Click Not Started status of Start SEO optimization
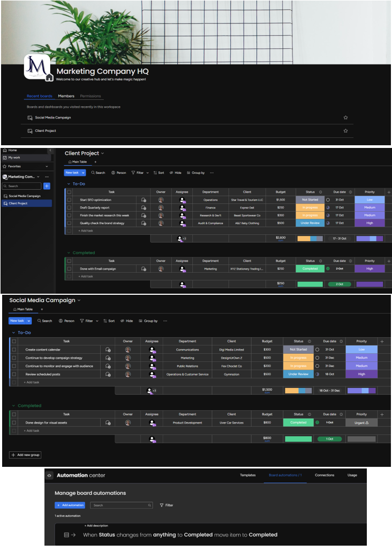The height and width of the screenshot is (551, 392). [x=310, y=200]
